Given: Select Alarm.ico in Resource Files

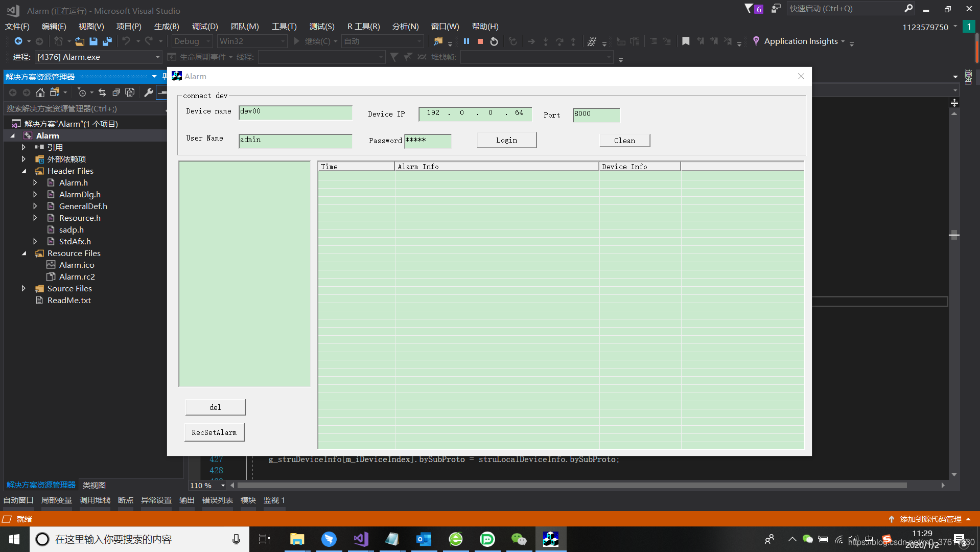Looking at the screenshot, I should tap(77, 265).
